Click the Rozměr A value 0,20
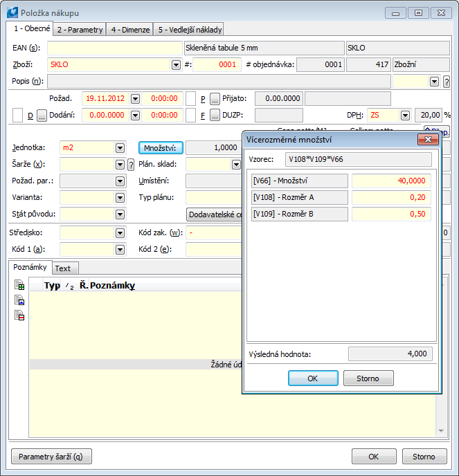 click(391, 197)
